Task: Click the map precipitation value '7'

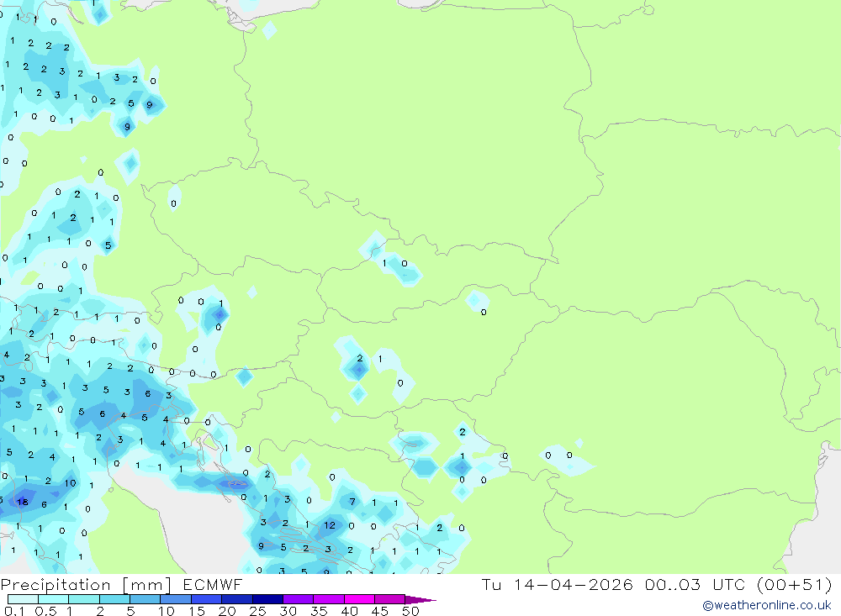Action: click(x=352, y=502)
